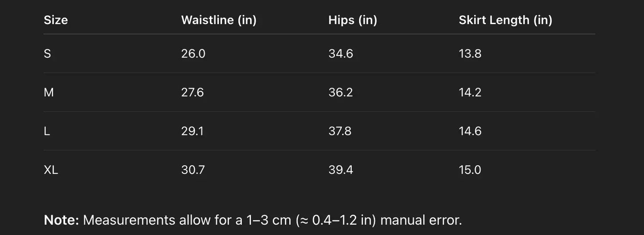Click the Size column header

(56, 20)
